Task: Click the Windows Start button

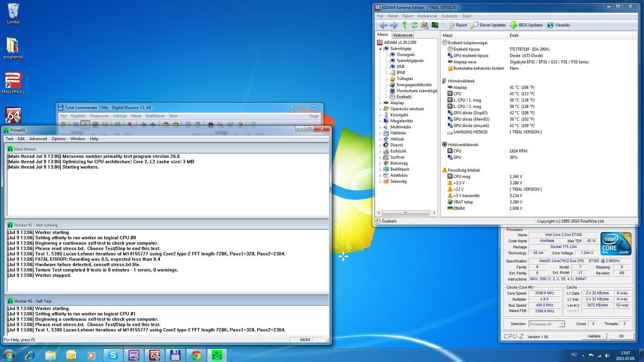Action: click(8, 356)
